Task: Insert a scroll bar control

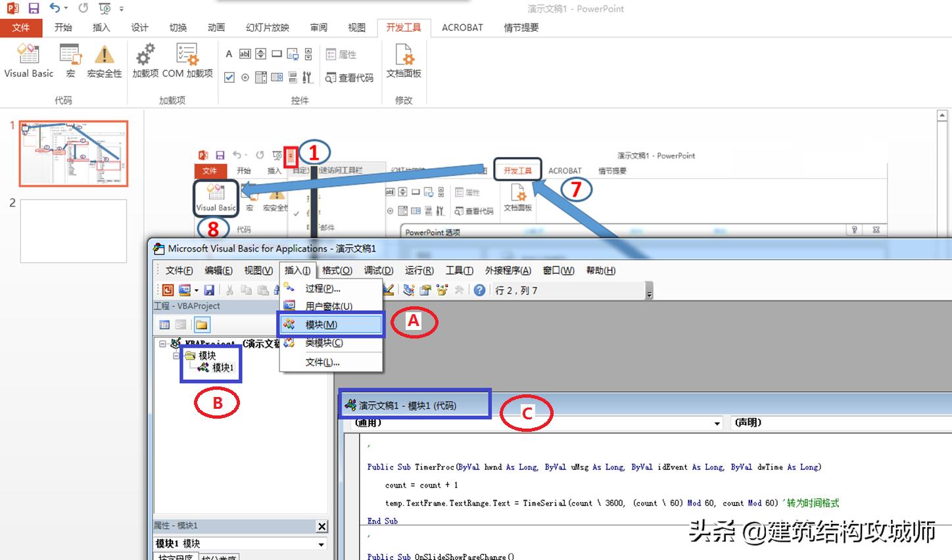Action: coord(308,54)
